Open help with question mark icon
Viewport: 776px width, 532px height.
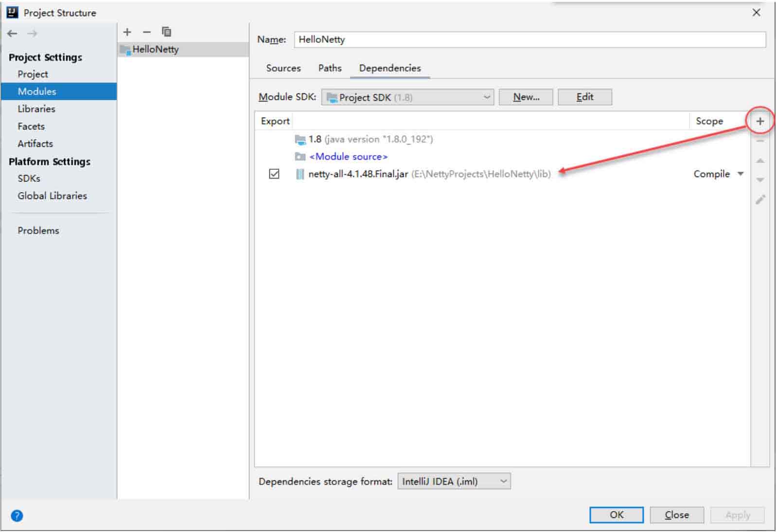pos(17,515)
